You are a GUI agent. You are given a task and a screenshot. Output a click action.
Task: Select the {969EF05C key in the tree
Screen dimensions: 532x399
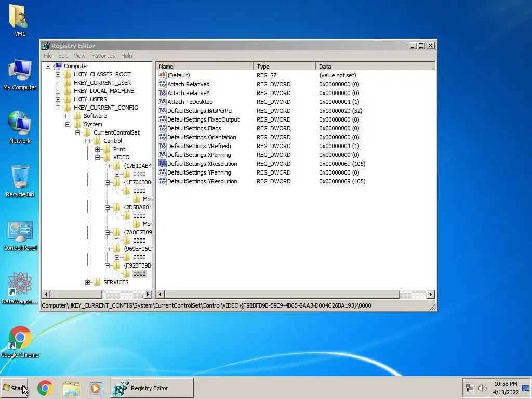point(137,249)
